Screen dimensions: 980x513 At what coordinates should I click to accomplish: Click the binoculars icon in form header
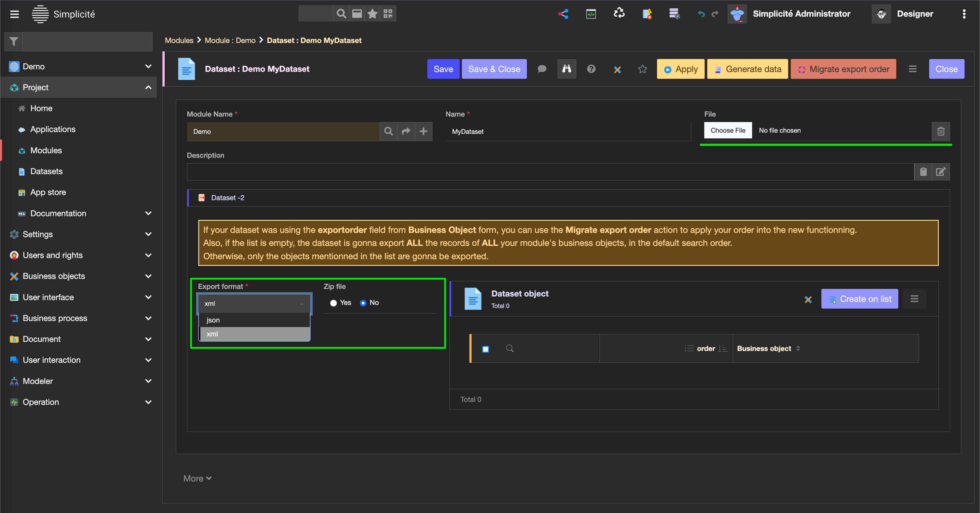pos(567,69)
